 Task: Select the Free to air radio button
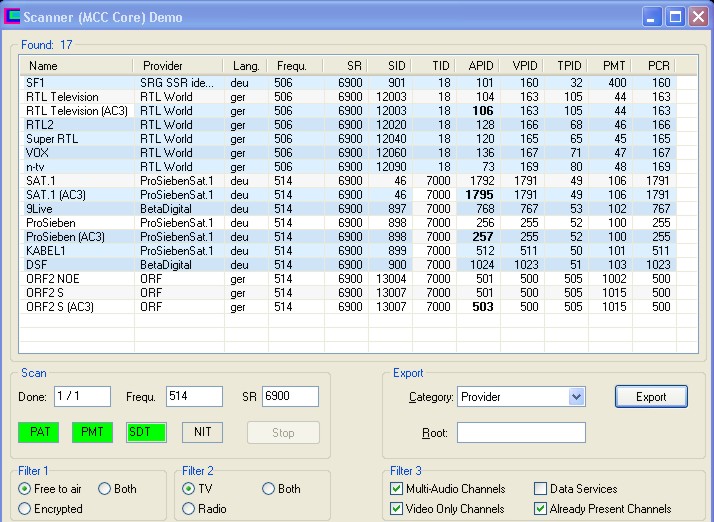[x=25, y=489]
